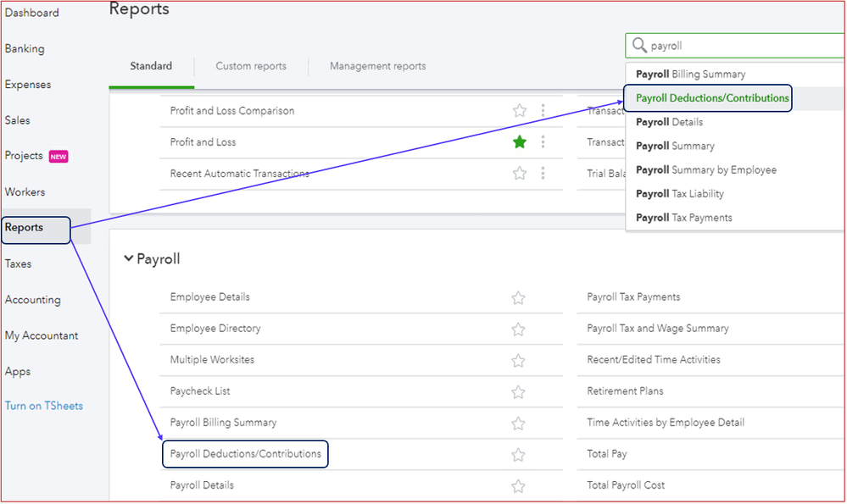This screenshot has width=847, height=504.
Task: Open more options for Recent Automatic Transactions
Action: pyautogui.click(x=543, y=173)
